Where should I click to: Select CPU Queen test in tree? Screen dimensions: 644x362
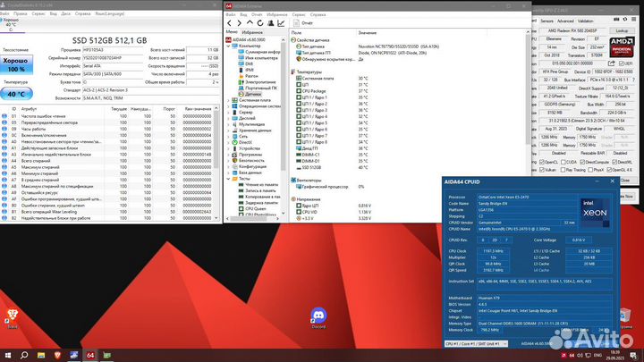[251, 208]
